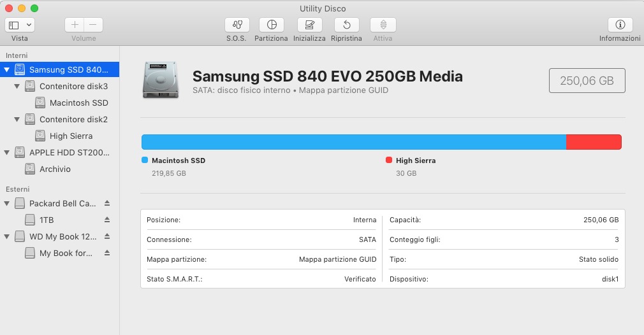Viewport: 644px width, 335px height.
Task: Click the blue Macintosh SSD legend swatch
Action: coord(145,160)
